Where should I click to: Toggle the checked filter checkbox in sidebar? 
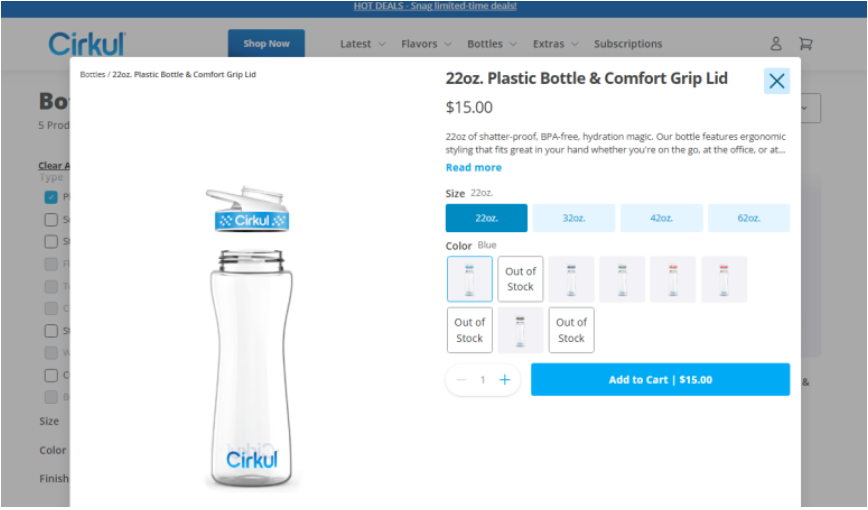pyautogui.click(x=51, y=197)
